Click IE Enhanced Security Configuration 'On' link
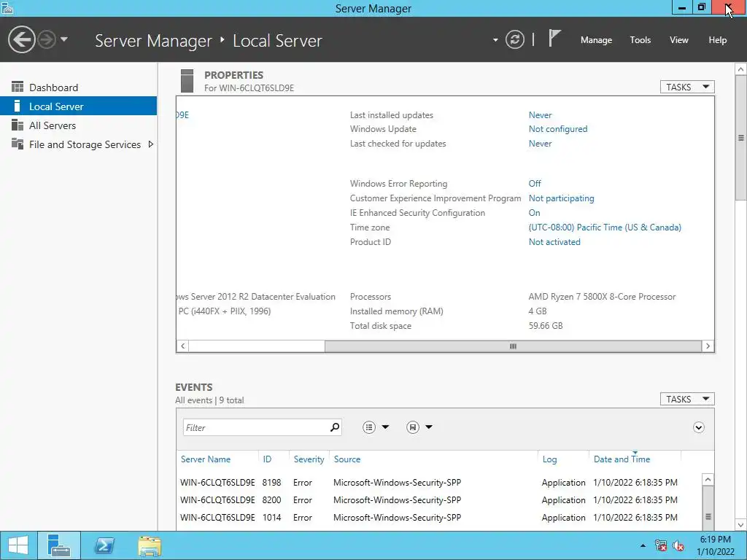Image resolution: width=747 pixels, height=560 pixels. [x=534, y=213]
